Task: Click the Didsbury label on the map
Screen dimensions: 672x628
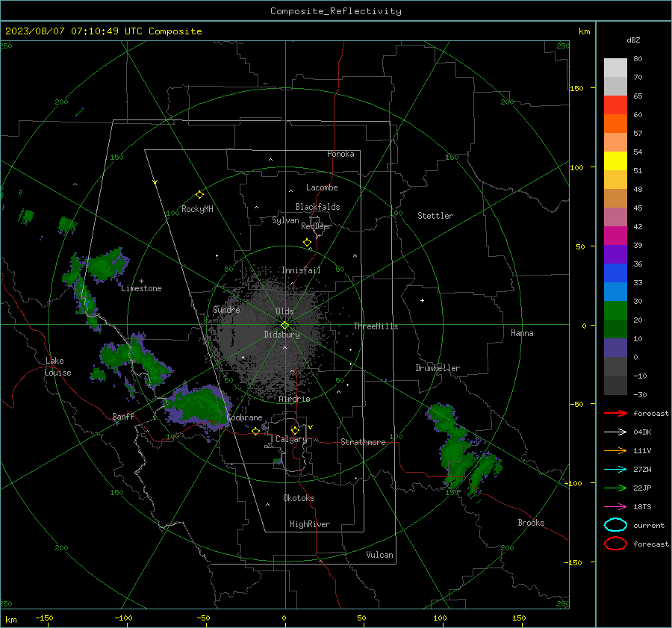Action: click(x=281, y=335)
